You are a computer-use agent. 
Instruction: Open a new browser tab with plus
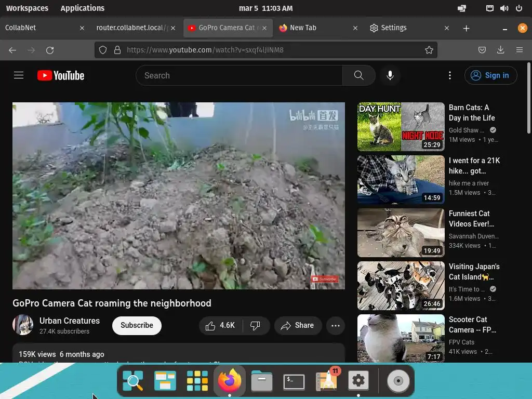tap(466, 29)
